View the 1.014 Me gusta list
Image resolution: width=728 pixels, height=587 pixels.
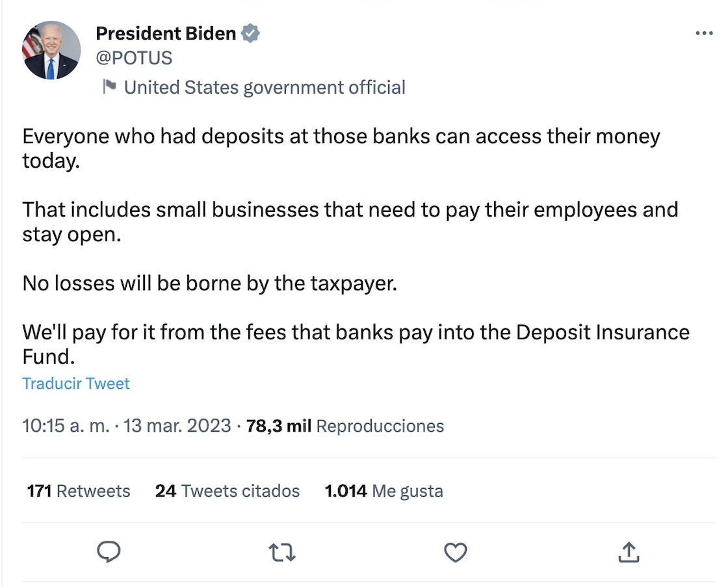(383, 491)
